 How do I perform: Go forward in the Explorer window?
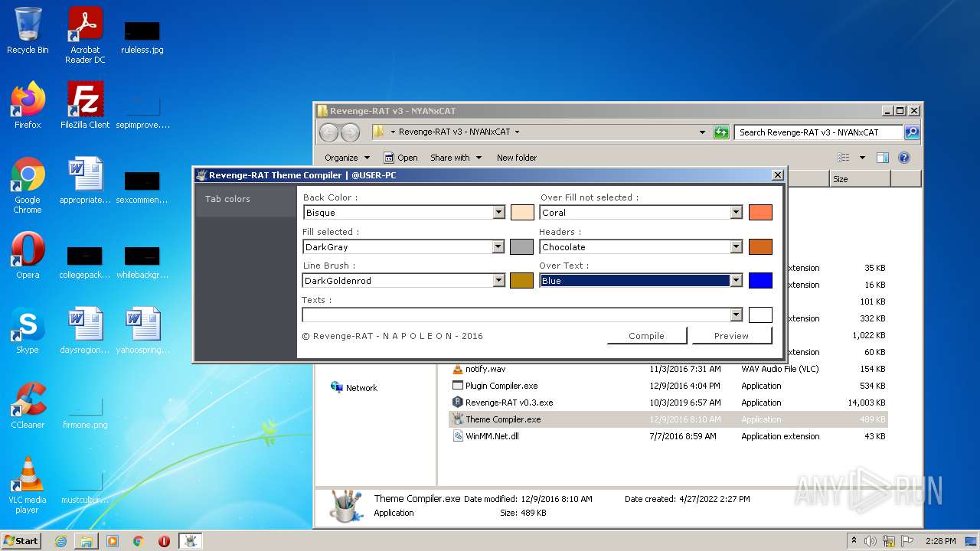pos(350,132)
